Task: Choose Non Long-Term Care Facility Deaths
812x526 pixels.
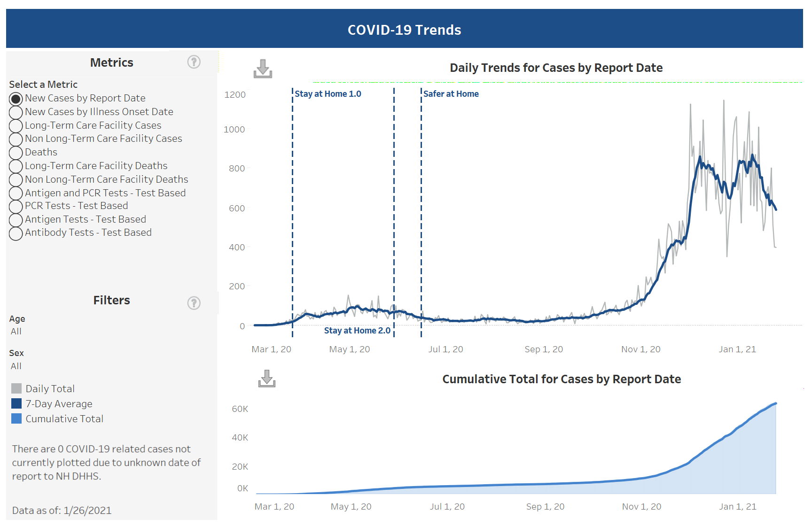Action: pos(16,180)
